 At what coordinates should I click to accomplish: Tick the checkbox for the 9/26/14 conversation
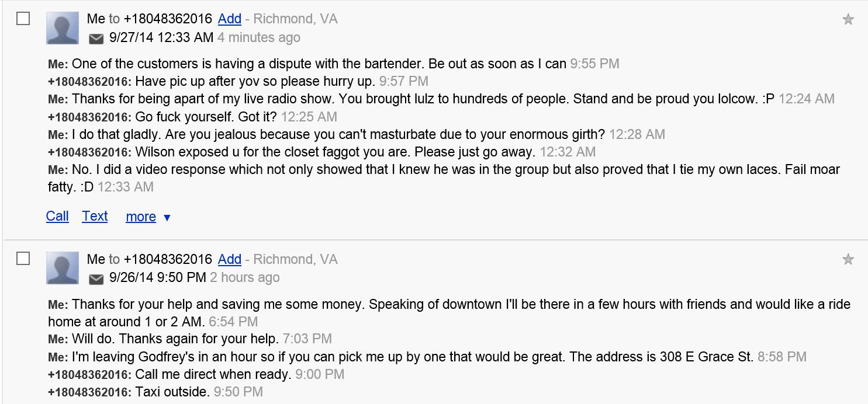point(23,259)
